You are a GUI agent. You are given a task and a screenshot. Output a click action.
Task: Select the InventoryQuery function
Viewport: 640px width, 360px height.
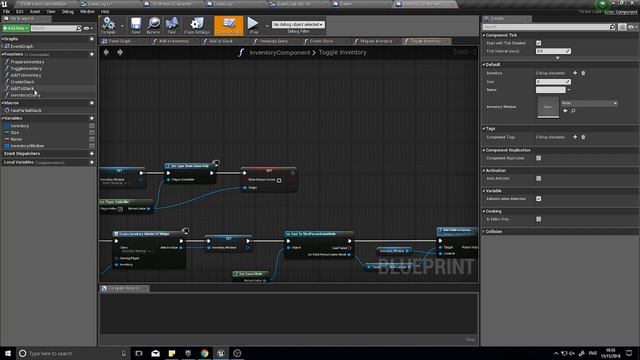[25, 95]
